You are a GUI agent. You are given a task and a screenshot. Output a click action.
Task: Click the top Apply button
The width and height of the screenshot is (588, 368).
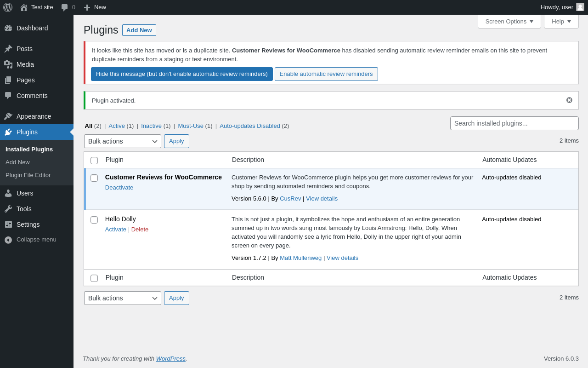(x=176, y=141)
